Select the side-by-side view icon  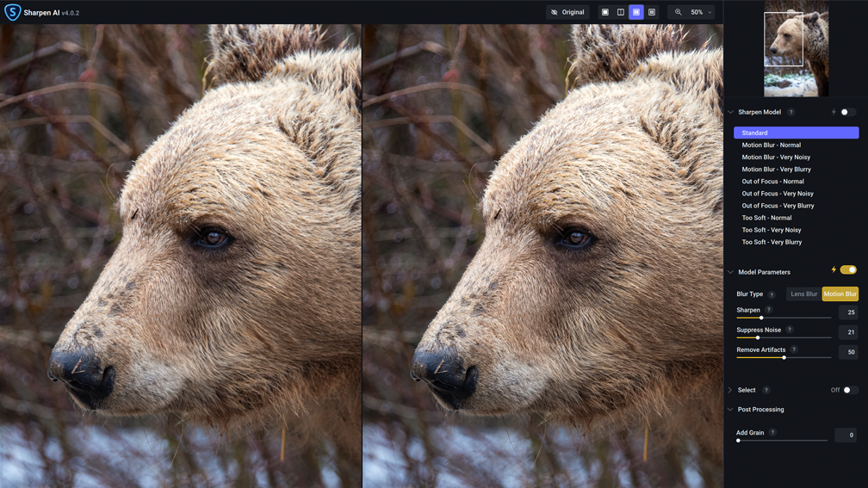pyautogui.click(x=636, y=12)
